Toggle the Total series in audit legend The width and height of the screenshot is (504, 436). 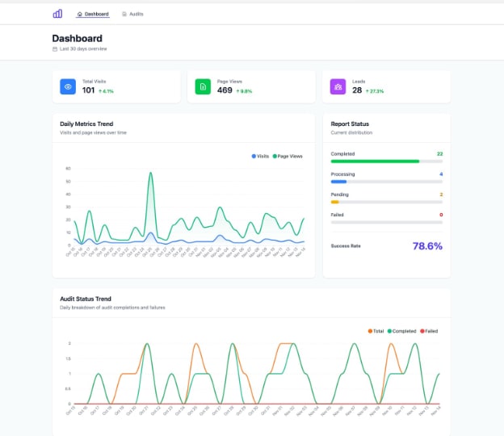pos(376,331)
